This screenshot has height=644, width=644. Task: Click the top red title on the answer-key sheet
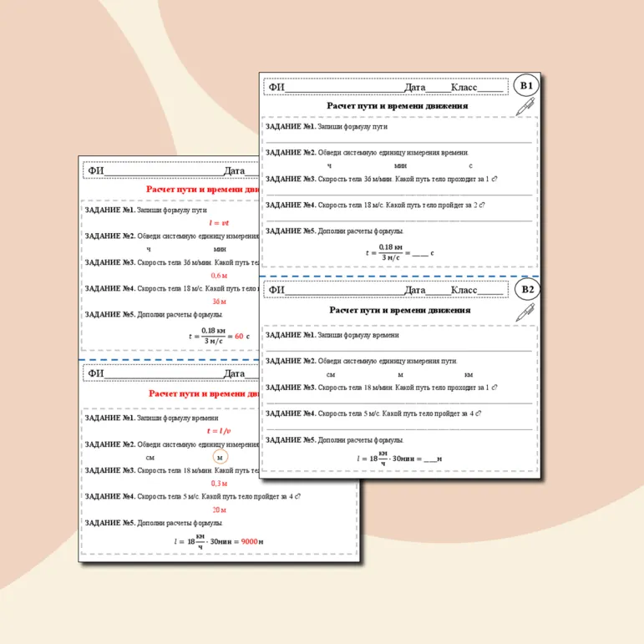click(x=202, y=189)
